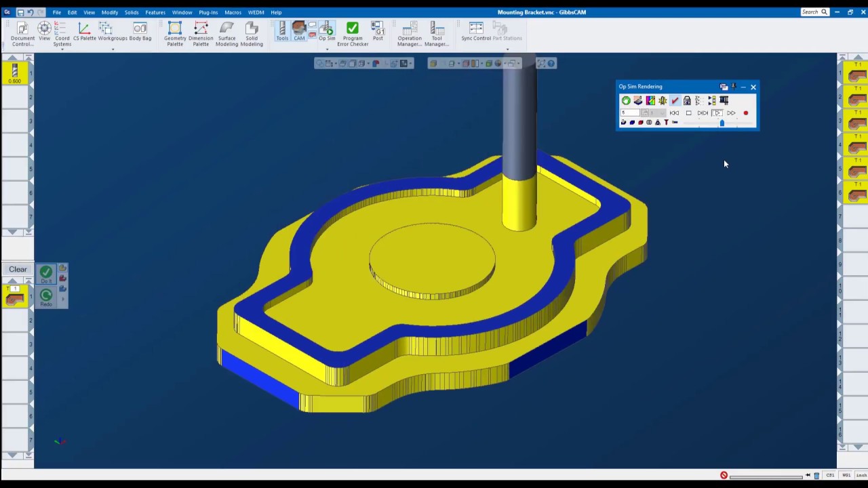The width and height of the screenshot is (868, 488).
Task: Click the filmstrip icon in Op Sim Rendering
Action: 724,100
